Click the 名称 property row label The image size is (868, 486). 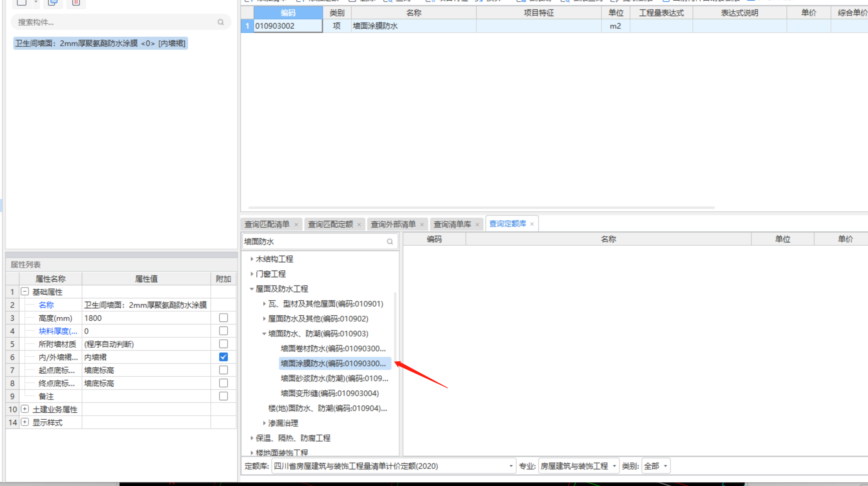(46, 305)
